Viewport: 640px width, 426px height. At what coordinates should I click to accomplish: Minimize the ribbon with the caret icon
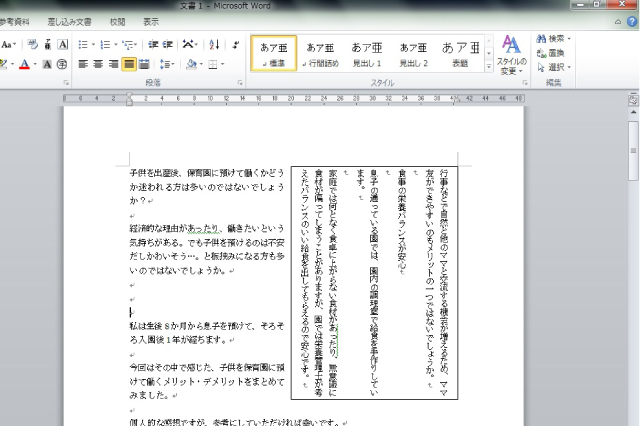(618, 22)
